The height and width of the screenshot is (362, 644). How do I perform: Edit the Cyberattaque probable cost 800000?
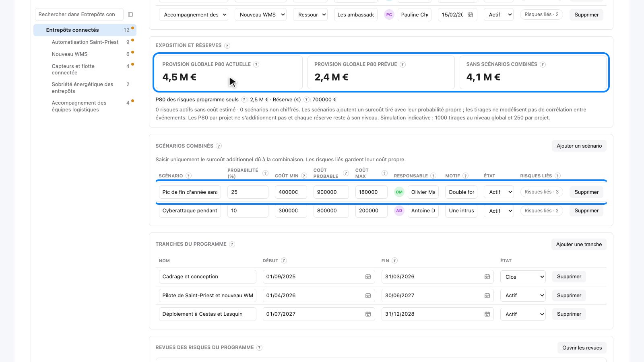[331, 211]
